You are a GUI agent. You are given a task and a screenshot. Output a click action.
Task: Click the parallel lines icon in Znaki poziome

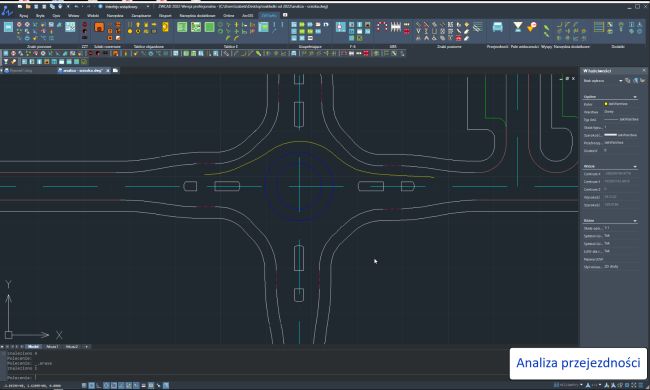[478, 27]
